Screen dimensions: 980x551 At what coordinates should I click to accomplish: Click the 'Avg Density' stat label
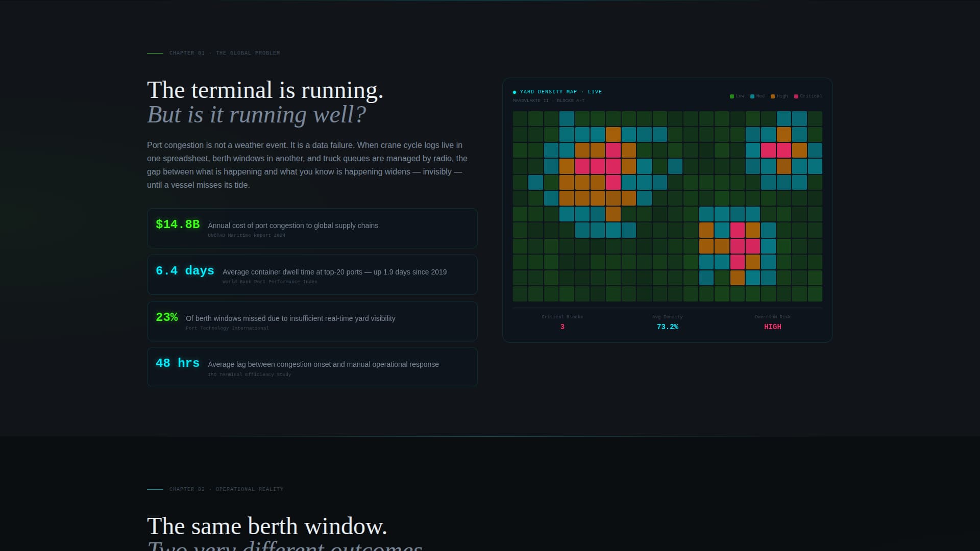pyautogui.click(x=668, y=317)
